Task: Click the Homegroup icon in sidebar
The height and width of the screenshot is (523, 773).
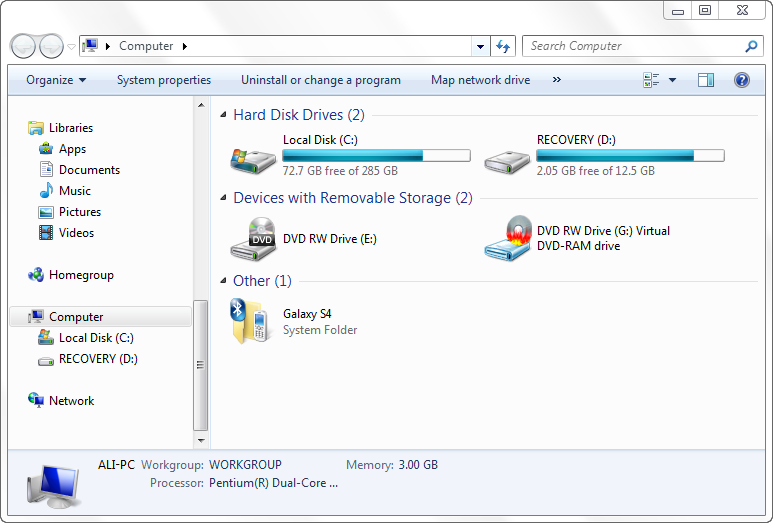Action: 36,275
